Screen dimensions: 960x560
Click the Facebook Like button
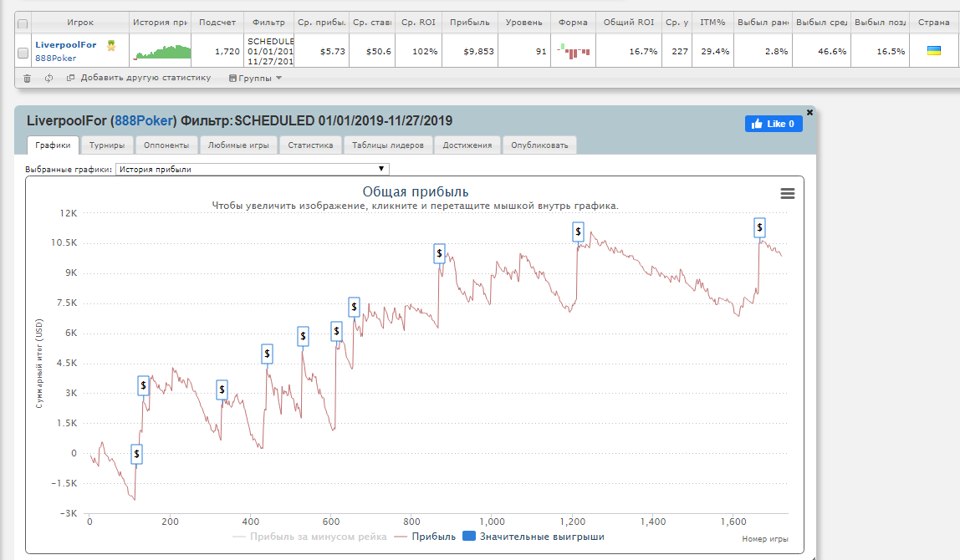774,124
